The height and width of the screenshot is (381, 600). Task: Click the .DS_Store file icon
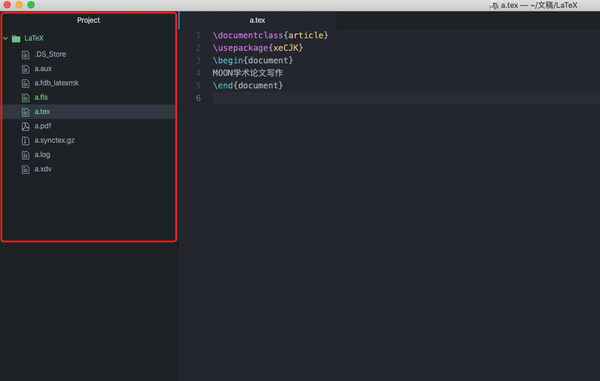pyautogui.click(x=26, y=55)
